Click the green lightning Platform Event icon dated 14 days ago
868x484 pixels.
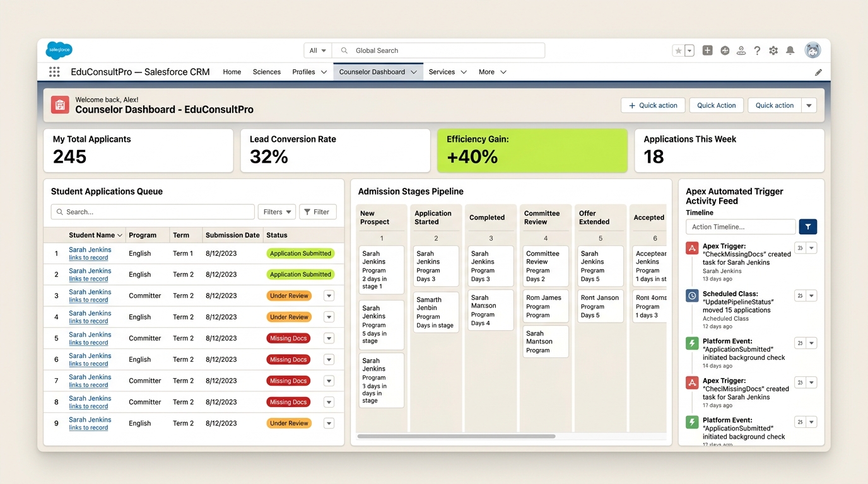692,343
